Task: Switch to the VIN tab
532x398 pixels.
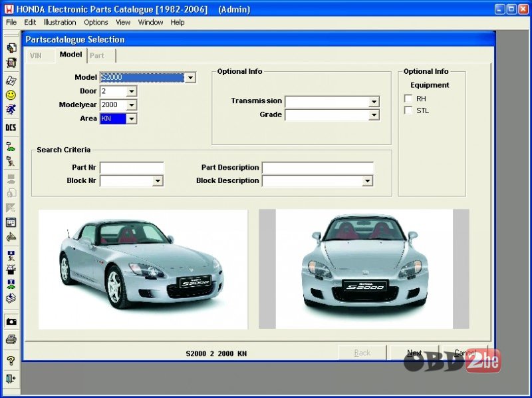Action: pos(40,56)
